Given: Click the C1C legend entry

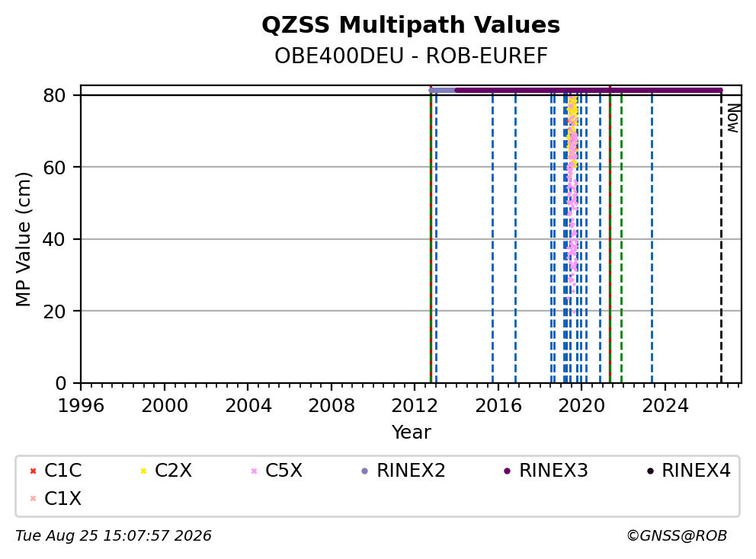Looking at the screenshot, I should click(x=56, y=471).
